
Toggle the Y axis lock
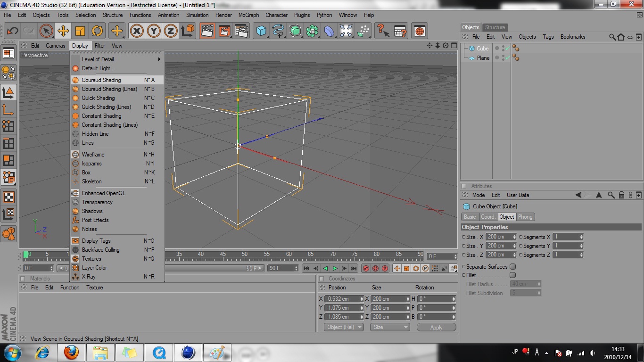tap(154, 31)
